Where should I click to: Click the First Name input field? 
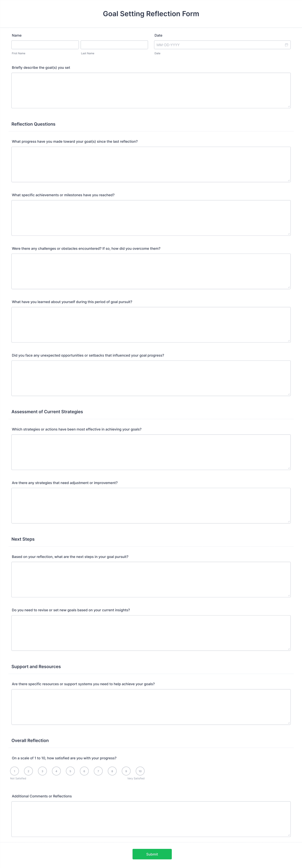click(45, 45)
